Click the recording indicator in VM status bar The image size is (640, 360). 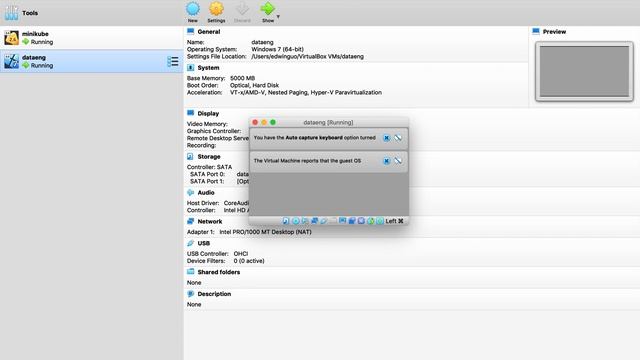[352, 221]
